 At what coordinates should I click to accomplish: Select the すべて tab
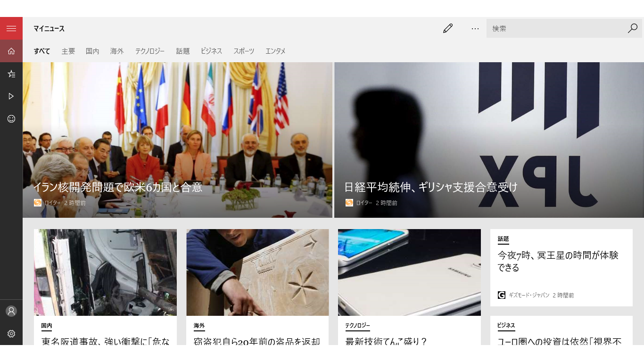pos(41,51)
